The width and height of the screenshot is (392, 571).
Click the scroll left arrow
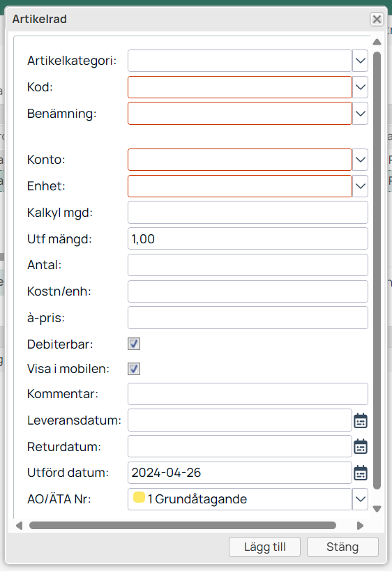point(20,526)
